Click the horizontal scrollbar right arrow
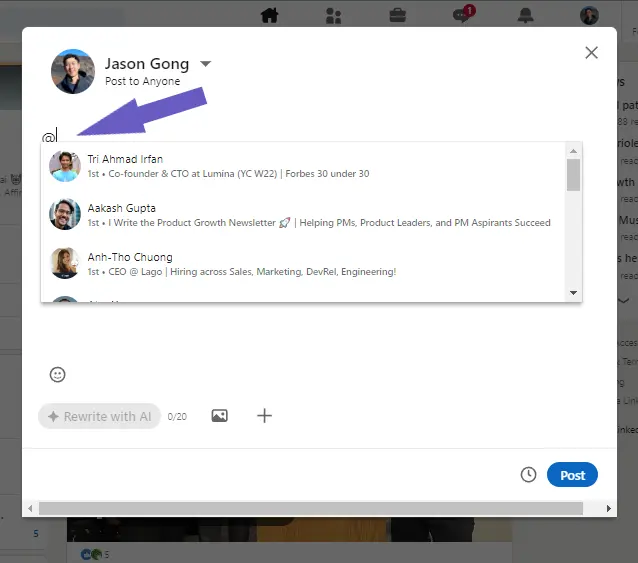Image resolution: width=638 pixels, height=563 pixels. (x=608, y=508)
